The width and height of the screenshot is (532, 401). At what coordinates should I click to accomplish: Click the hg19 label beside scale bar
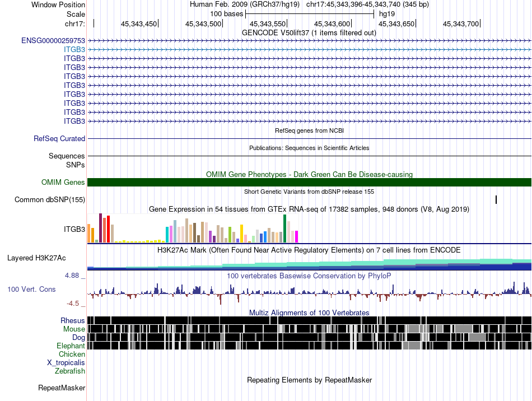coord(387,14)
